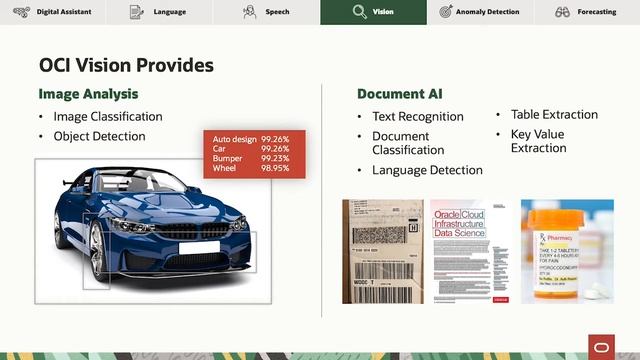The image size is (640, 360).
Task: Switch to the Language tab
Action: pos(160,12)
